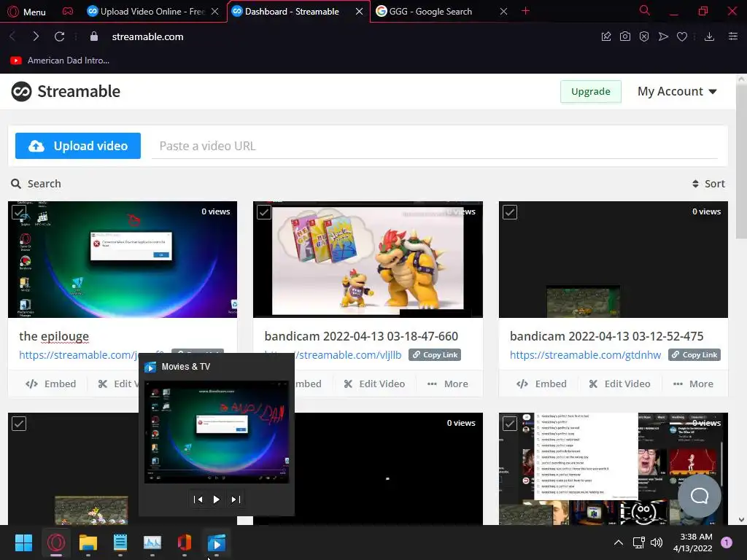Open the Opera Flow send icon

point(663,36)
